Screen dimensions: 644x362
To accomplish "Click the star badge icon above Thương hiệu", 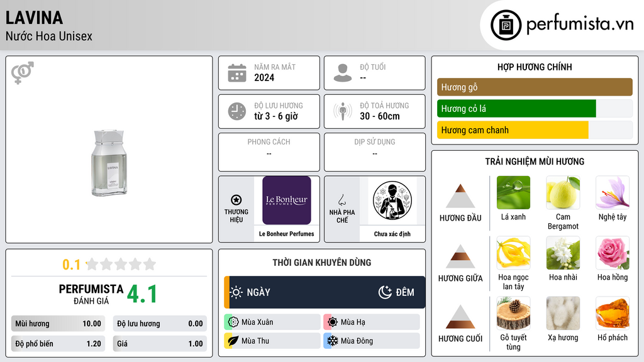I will 236,200.
